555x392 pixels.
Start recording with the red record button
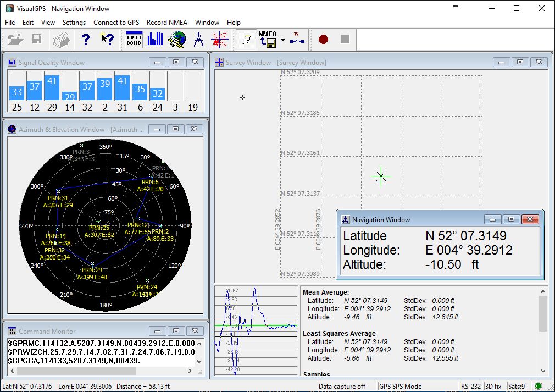(x=323, y=39)
